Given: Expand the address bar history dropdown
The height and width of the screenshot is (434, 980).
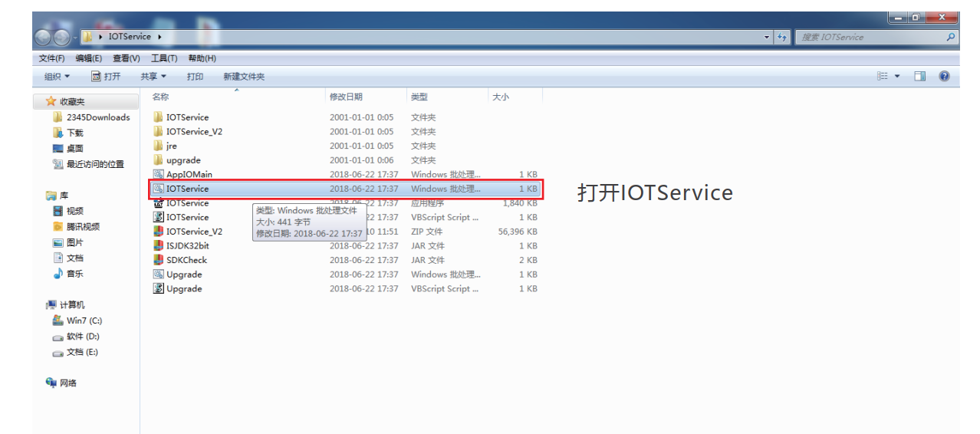Looking at the screenshot, I should pos(768,37).
